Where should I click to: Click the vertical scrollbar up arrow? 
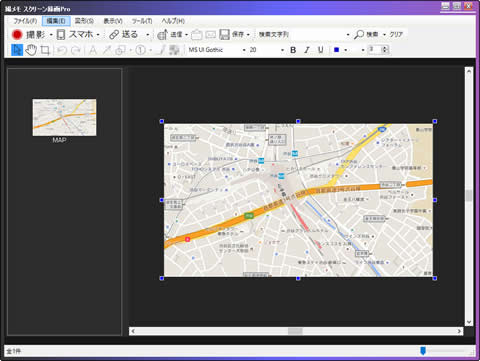pos(469,71)
